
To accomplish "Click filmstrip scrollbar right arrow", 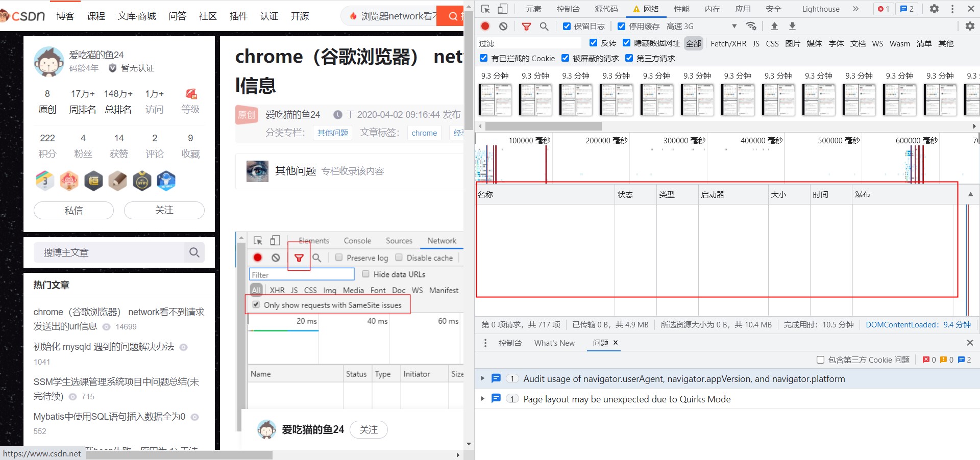I will 974,126.
